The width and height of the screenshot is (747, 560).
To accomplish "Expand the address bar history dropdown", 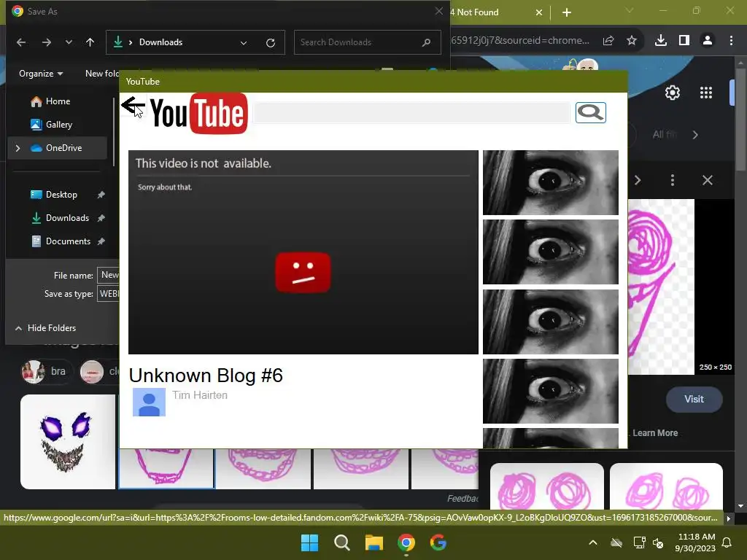I will click(x=244, y=43).
